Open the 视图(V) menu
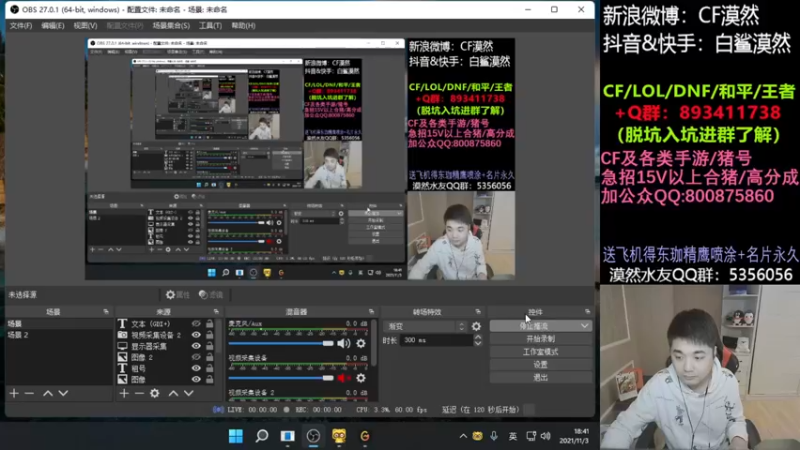The width and height of the screenshot is (800, 450). coord(85,26)
